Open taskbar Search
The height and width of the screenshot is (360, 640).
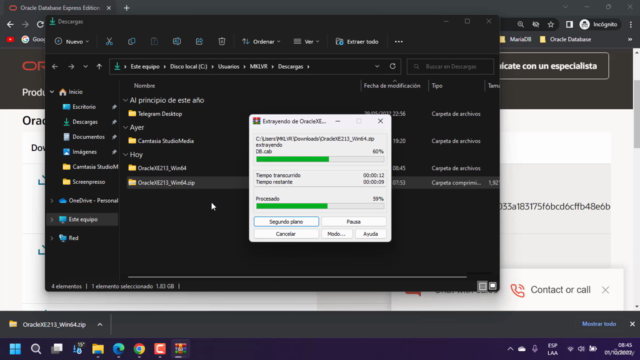(36, 349)
